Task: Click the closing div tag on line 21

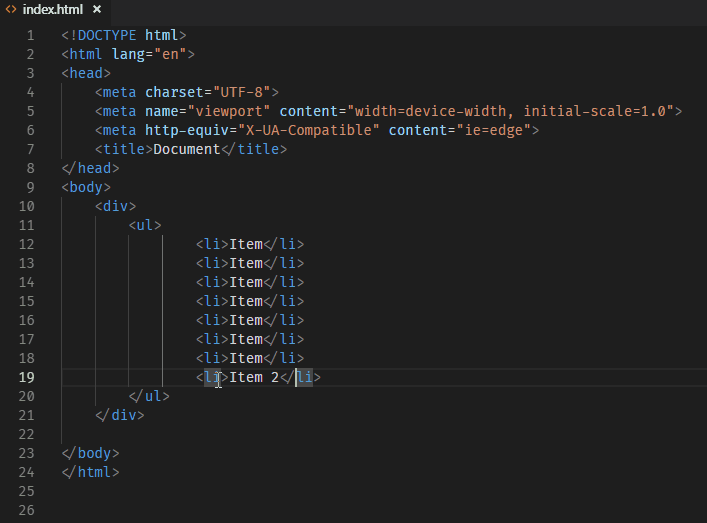Action: coord(120,415)
